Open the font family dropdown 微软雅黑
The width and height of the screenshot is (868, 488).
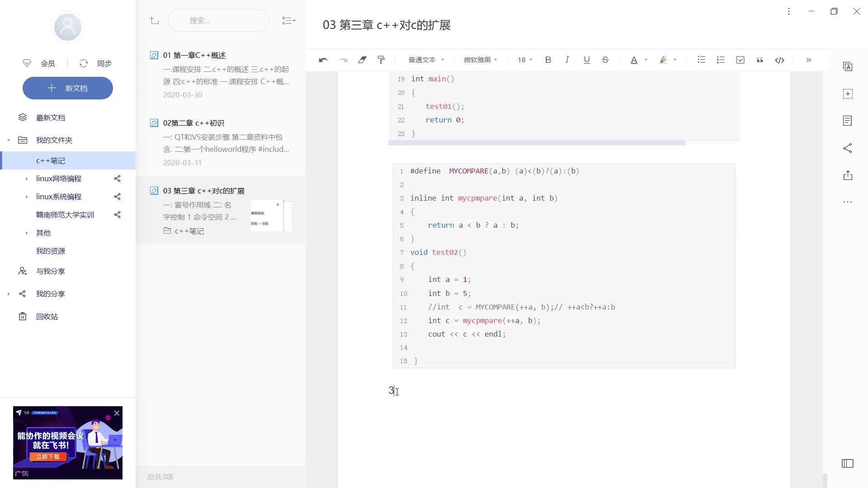(480, 60)
